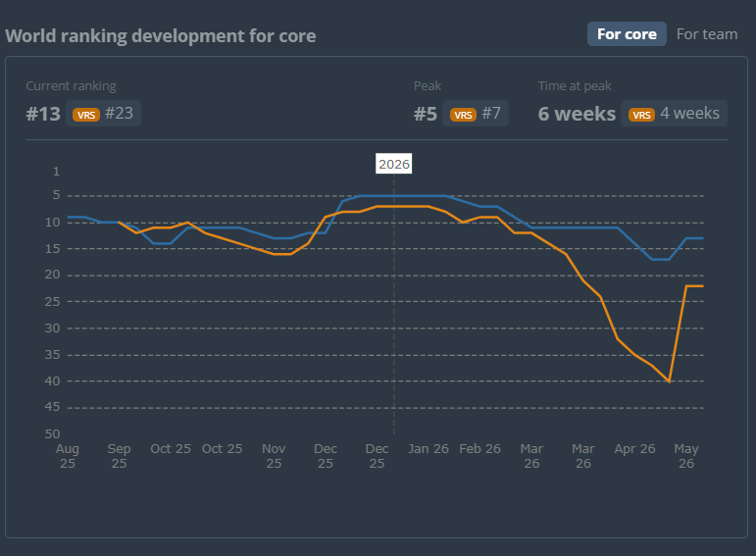
Task: Click the Aug 25 x-axis label
Action: click(68, 456)
